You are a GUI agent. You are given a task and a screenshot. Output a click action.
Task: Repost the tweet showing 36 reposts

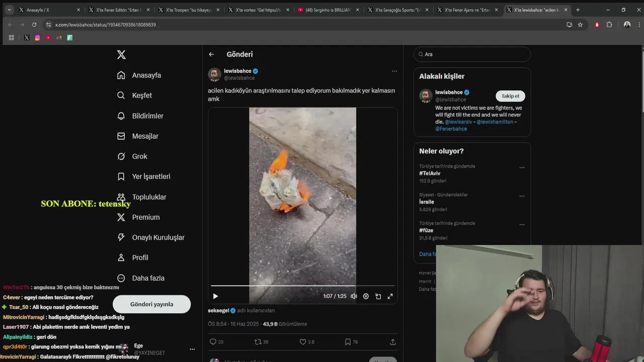click(x=258, y=341)
